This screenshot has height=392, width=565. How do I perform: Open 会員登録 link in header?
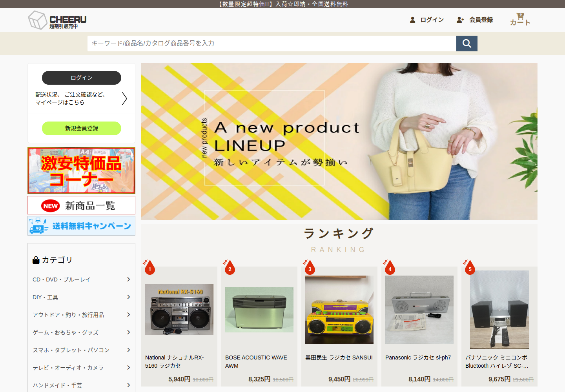pos(481,20)
